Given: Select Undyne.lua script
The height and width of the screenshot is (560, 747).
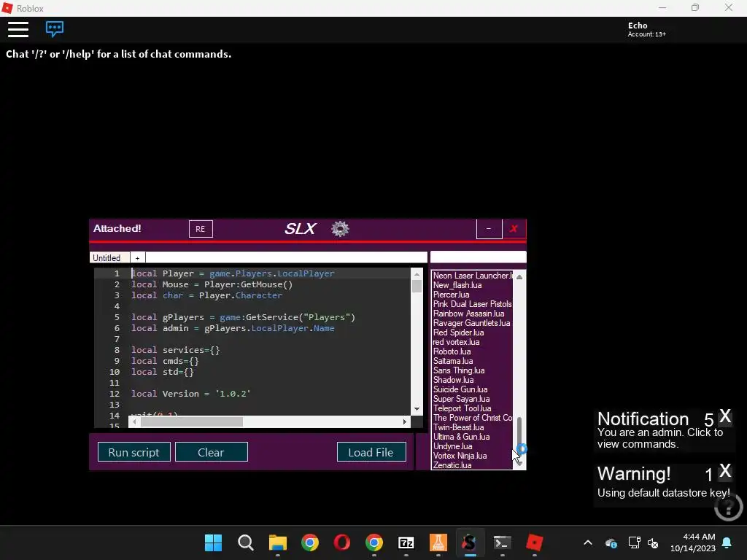Looking at the screenshot, I should (x=472, y=447).
